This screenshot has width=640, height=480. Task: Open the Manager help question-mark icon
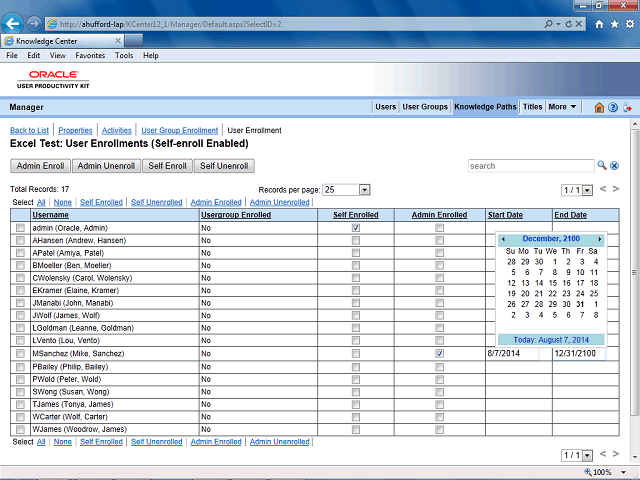[613, 107]
